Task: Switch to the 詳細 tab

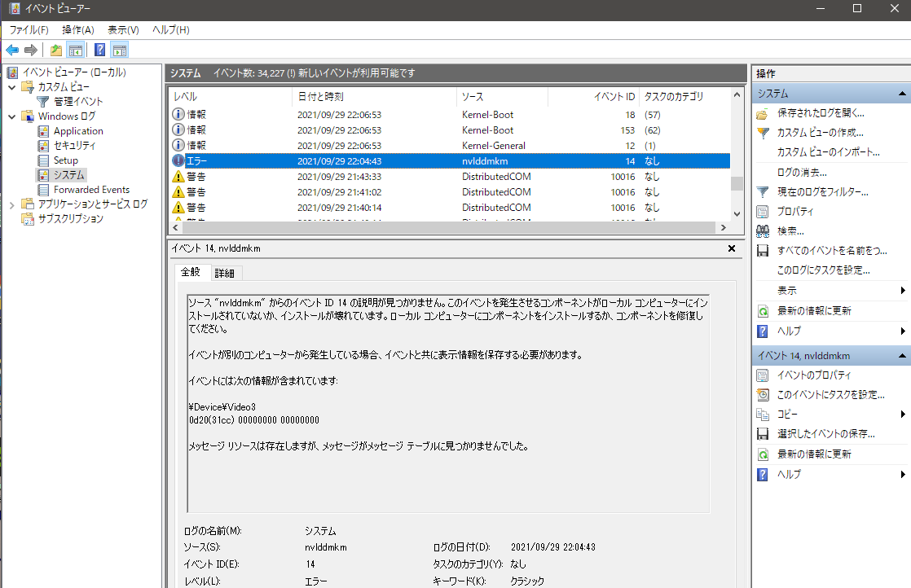Action: [x=224, y=274]
